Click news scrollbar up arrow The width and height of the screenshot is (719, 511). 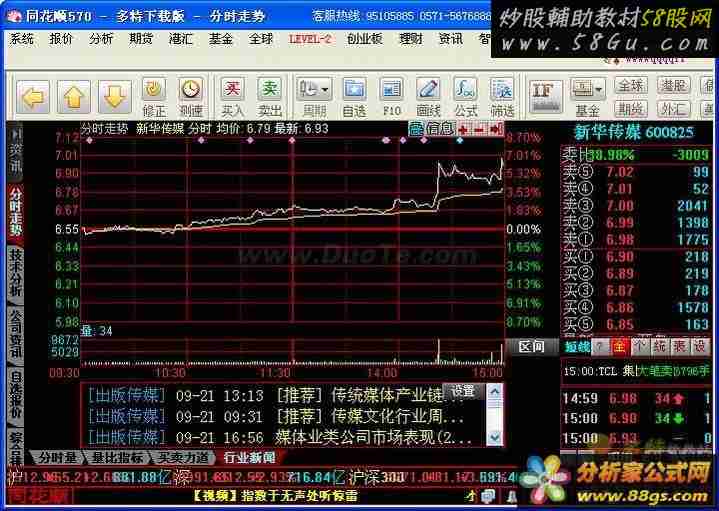pyautogui.click(x=495, y=392)
